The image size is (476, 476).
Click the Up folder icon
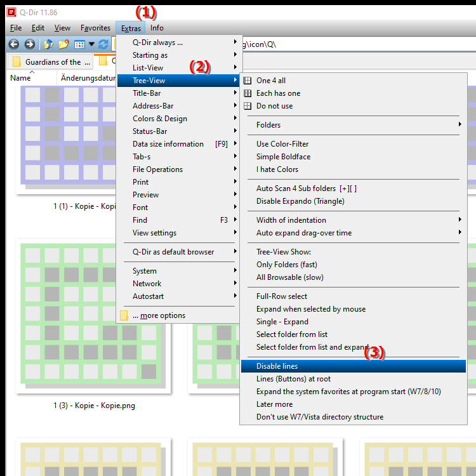(48, 44)
